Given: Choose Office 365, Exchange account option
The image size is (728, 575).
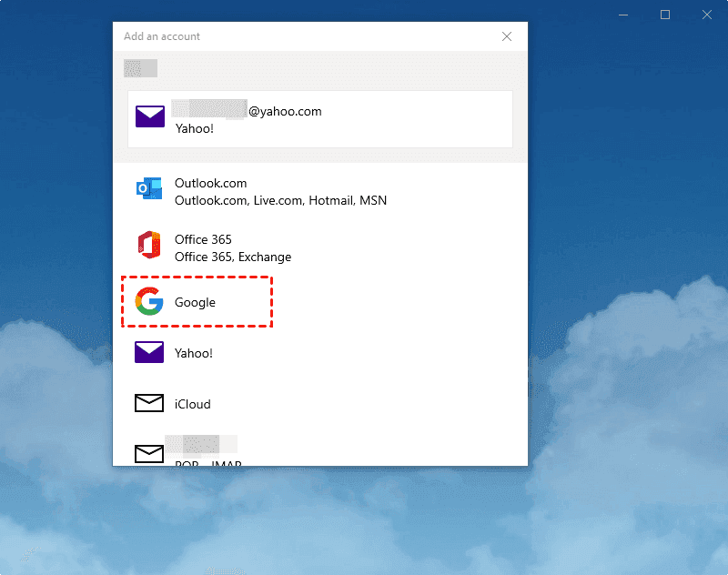Looking at the screenshot, I should 320,247.
